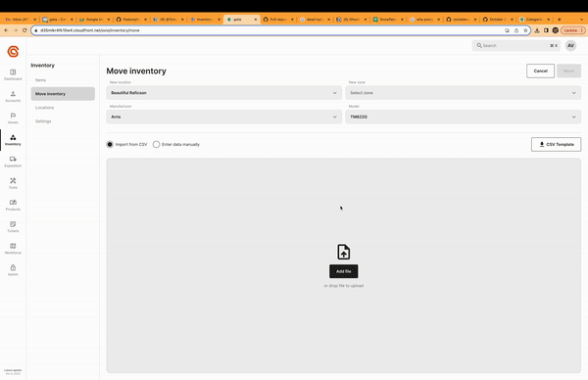Click the browser Update button
588x380 pixels.
click(x=573, y=30)
